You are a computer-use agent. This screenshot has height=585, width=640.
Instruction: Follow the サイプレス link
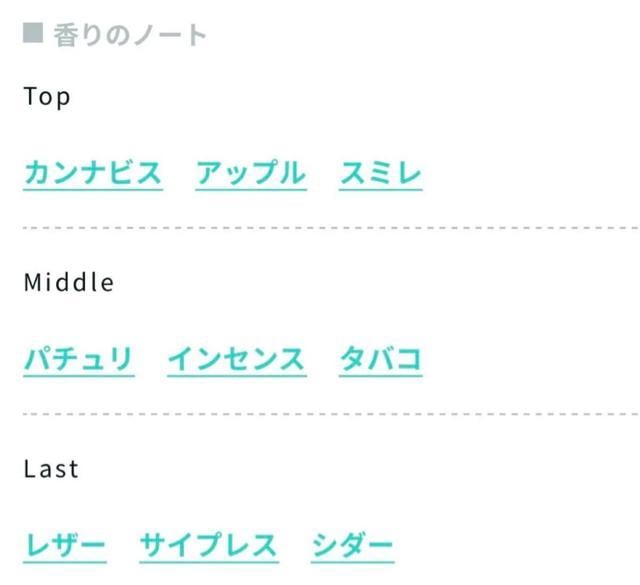click(x=209, y=546)
